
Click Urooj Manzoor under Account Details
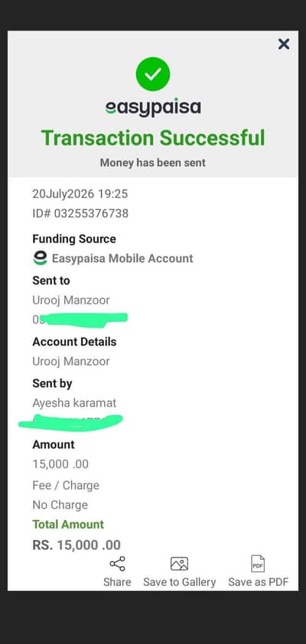(x=71, y=362)
